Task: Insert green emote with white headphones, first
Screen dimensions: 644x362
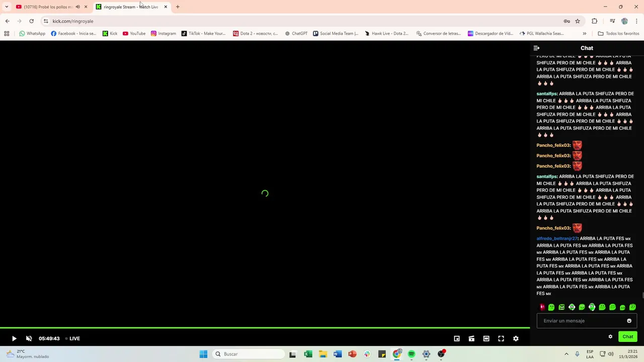Action: pyautogui.click(x=572, y=307)
